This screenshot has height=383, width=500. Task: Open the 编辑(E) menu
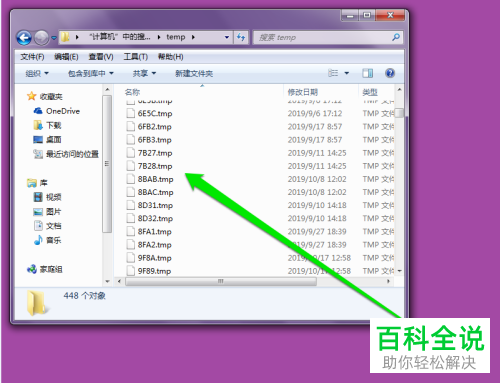point(66,57)
